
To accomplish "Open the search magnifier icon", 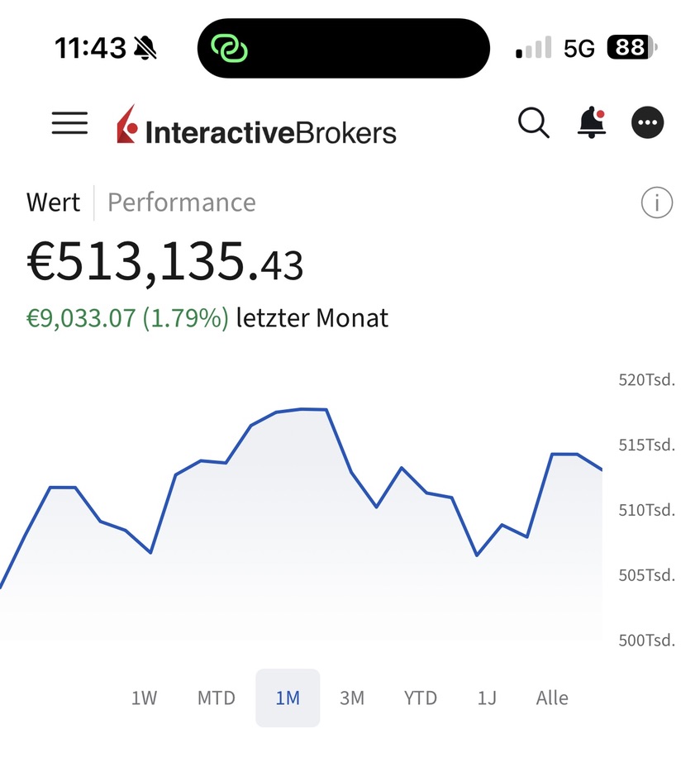I will click(534, 123).
